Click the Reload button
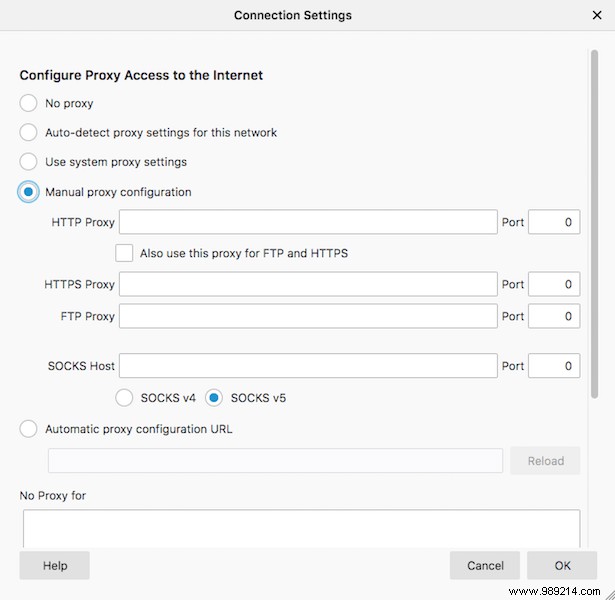Viewport: 615px width, 600px height. tap(545, 461)
